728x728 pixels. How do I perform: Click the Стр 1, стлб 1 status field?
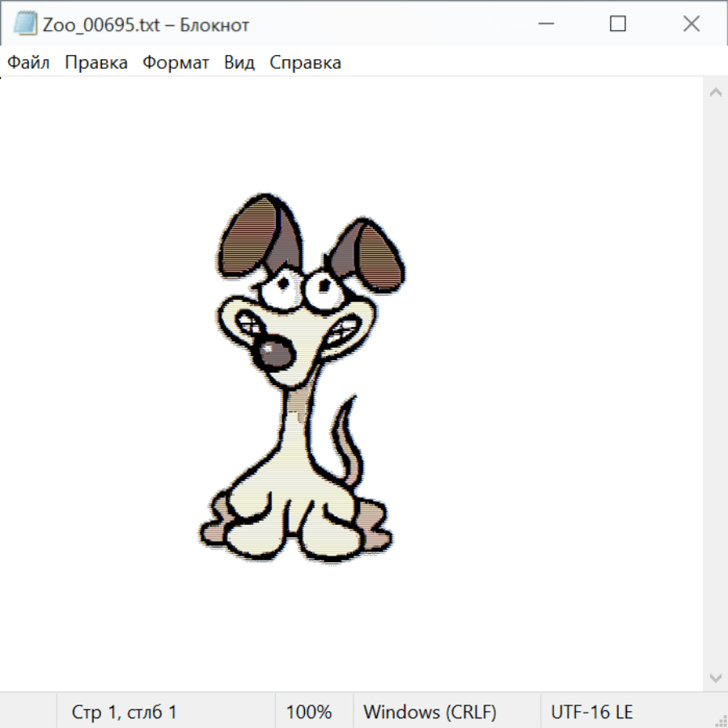pos(125,713)
